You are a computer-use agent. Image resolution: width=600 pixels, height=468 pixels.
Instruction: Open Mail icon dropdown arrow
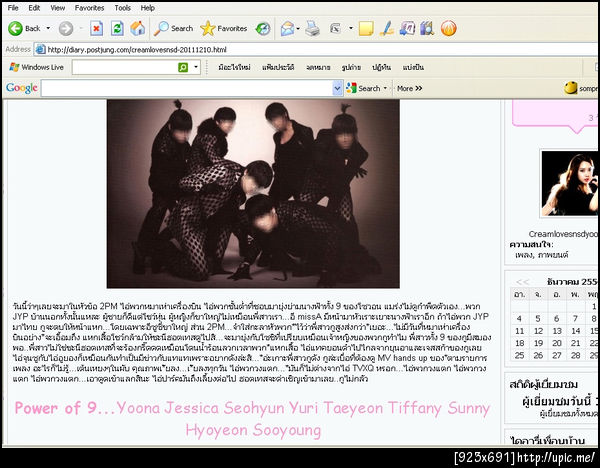pos(298,28)
